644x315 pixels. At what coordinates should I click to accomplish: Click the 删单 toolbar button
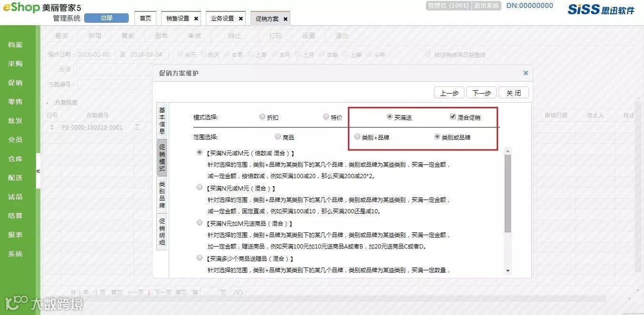tap(161, 36)
